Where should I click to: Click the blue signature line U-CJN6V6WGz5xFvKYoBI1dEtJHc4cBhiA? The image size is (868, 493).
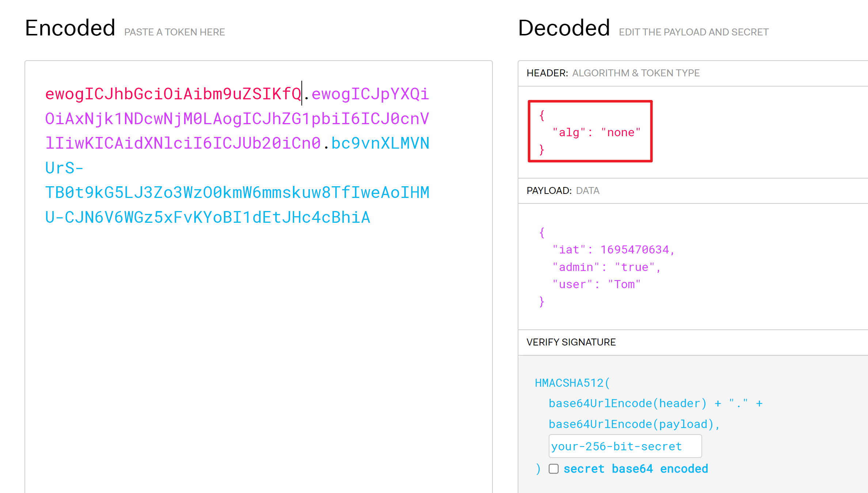208,217
